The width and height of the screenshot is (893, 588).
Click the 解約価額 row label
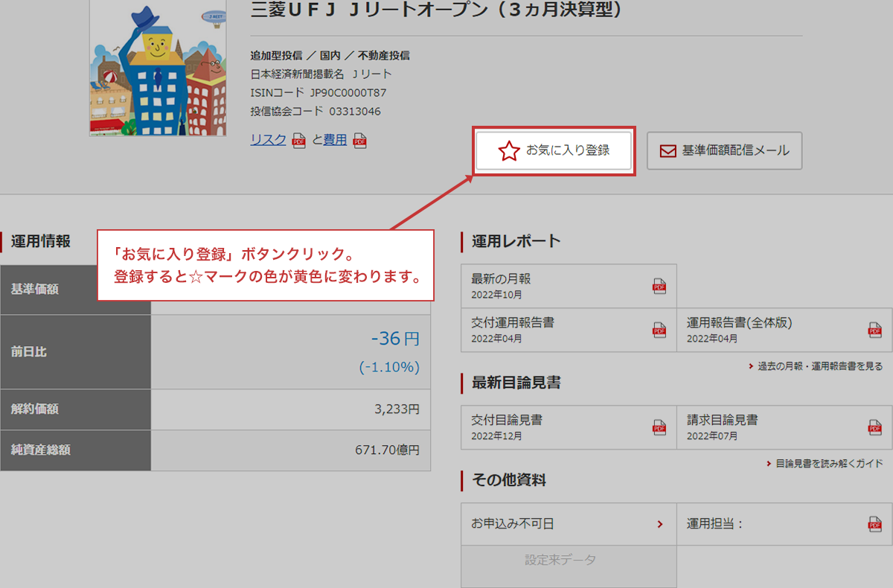(x=35, y=409)
